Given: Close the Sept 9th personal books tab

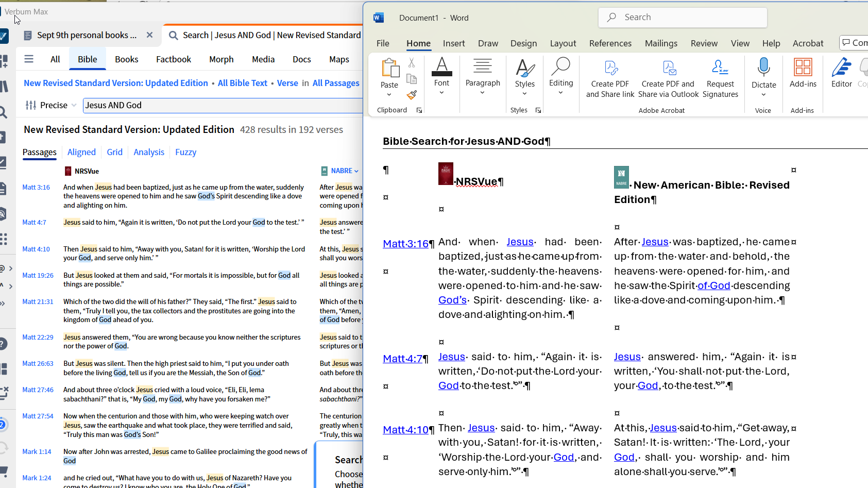Looking at the screenshot, I should [149, 35].
